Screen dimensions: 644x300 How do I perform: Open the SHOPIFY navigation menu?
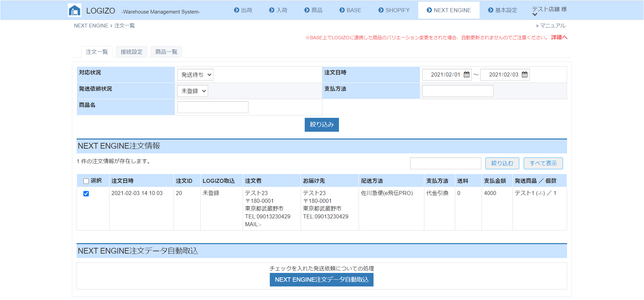pyautogui.click(x=394, y=10)
